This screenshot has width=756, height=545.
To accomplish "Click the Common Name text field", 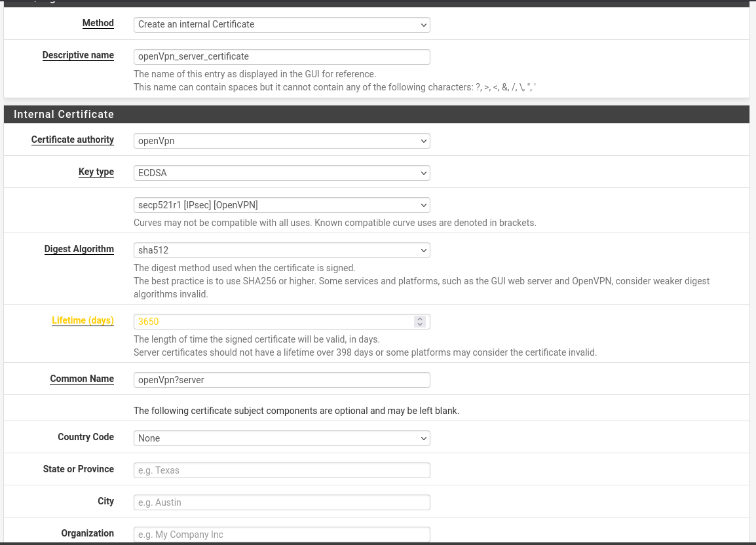I will point(282,380).
